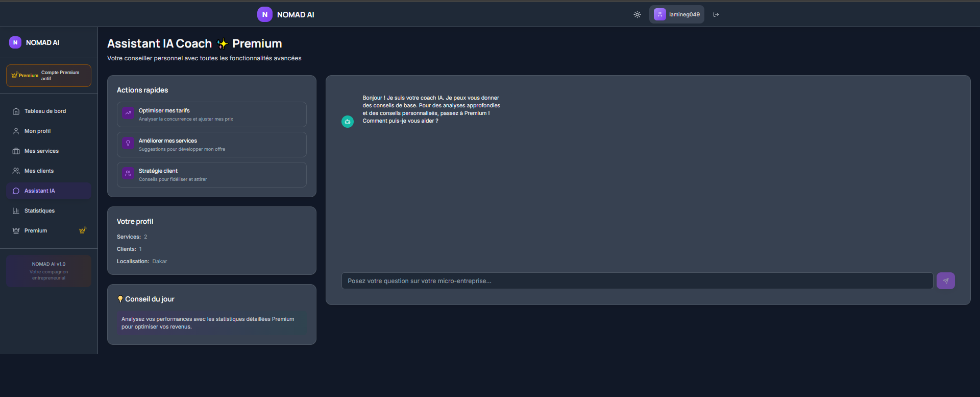The height and width of the screenshot is (397, 980).
Task: Click the users icon beside Mes clients
Action: [16, 171]
